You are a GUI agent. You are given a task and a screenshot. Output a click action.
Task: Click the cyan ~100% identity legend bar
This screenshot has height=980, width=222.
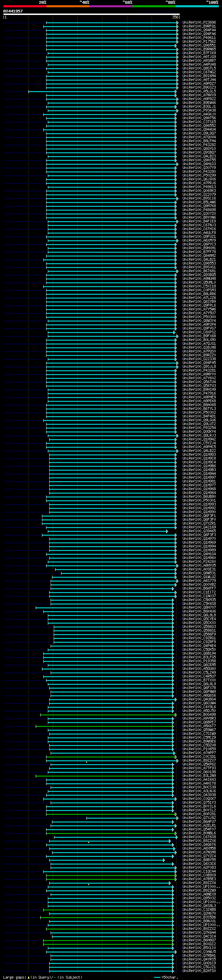(x=197, y=7)
